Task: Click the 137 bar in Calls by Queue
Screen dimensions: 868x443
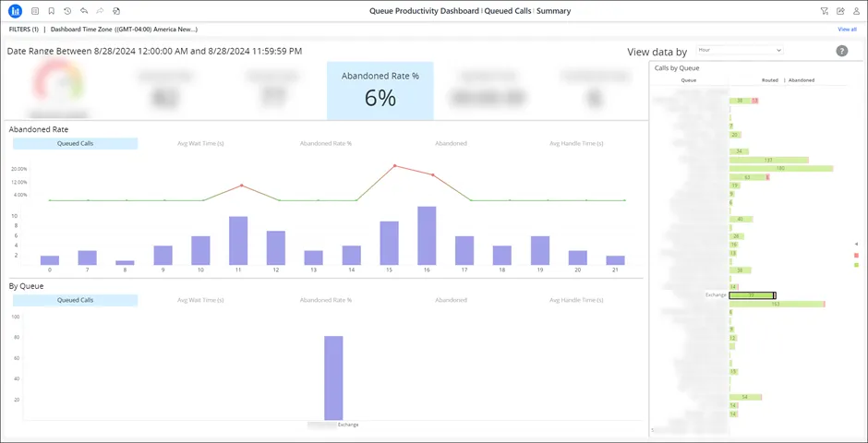Action: pyautogui.click(x=769, y=160)
